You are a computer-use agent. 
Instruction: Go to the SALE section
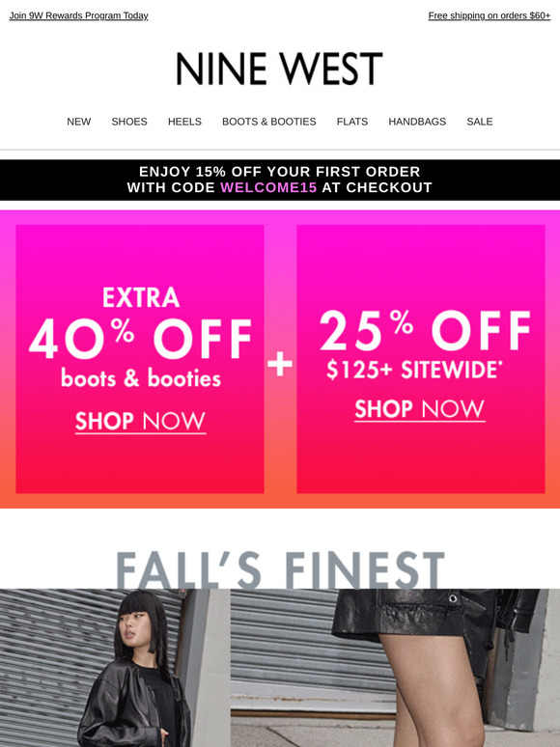point(480,122)
